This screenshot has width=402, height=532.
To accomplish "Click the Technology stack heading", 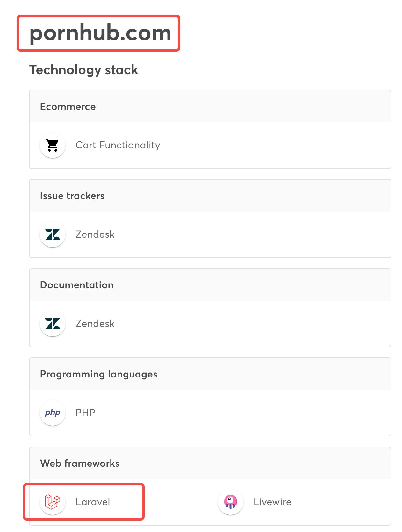I will point(84,70).
